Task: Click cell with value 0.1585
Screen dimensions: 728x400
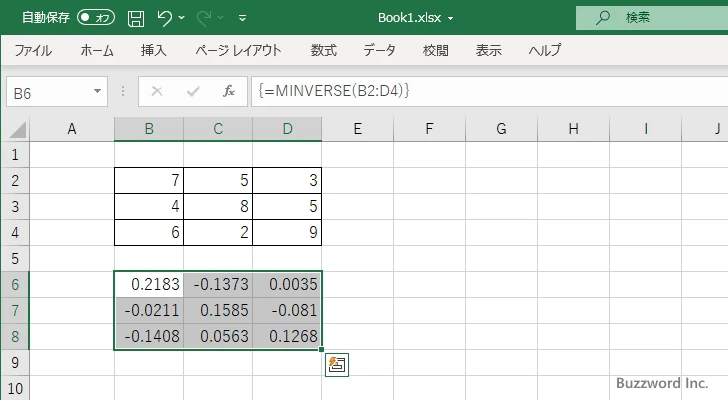Action: (x=218, y=310)
